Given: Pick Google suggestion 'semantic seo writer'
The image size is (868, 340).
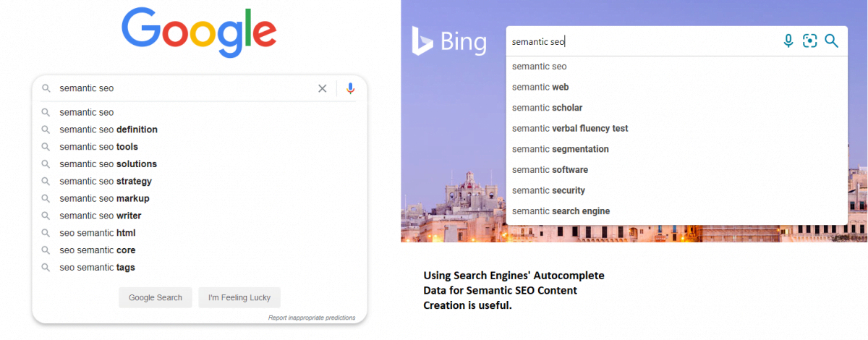Looking at the screenshot, I should 101,216.
